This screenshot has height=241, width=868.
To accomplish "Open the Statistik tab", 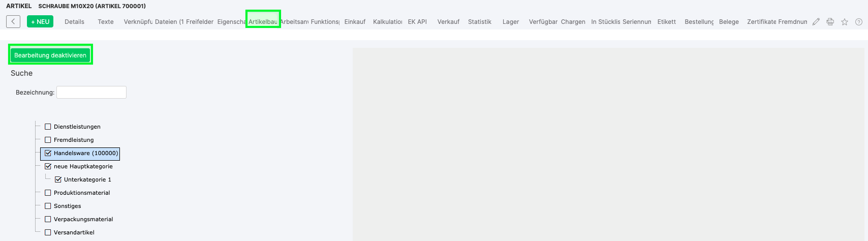I will point(479,22).
